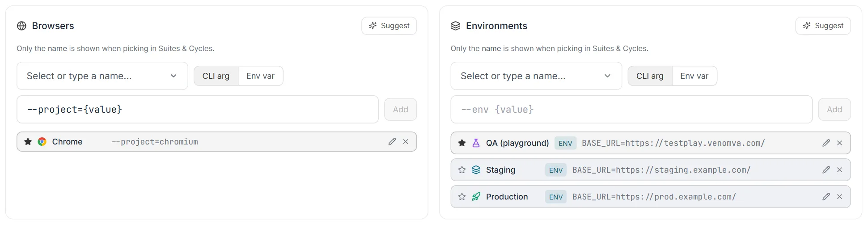
Task: Click the --project=chromium value text
Action: pos(155,142)
